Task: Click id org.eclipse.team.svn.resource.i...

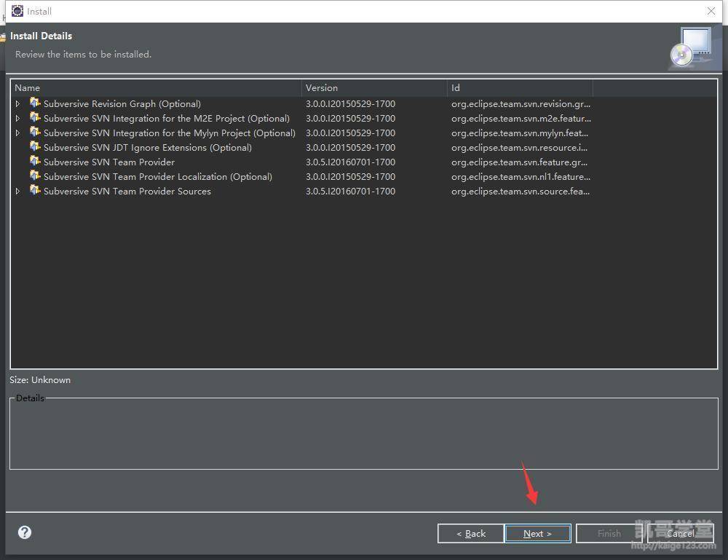Action: 519,148
